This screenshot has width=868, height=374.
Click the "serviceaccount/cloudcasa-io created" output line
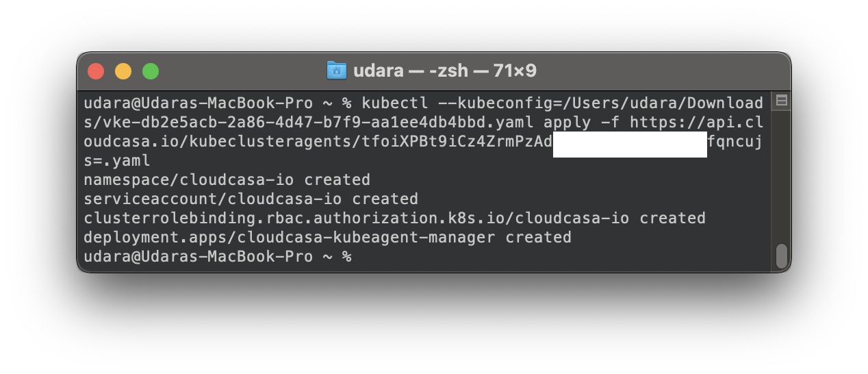tap(251, 199)
